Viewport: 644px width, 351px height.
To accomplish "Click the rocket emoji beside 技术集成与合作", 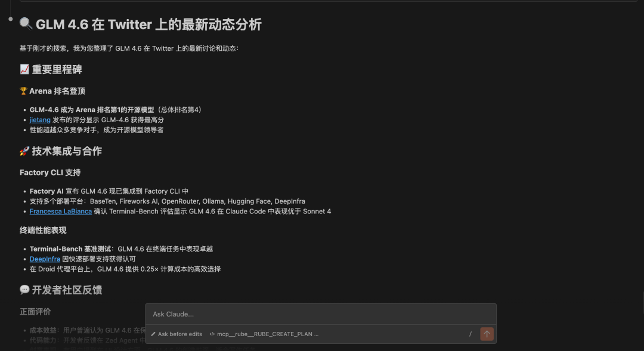I will [24, 151].
